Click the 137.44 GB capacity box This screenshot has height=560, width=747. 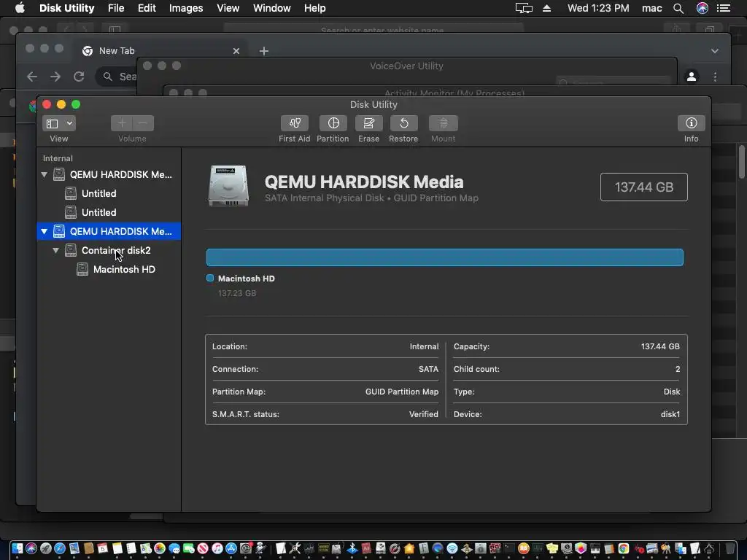tap(643, 187)
